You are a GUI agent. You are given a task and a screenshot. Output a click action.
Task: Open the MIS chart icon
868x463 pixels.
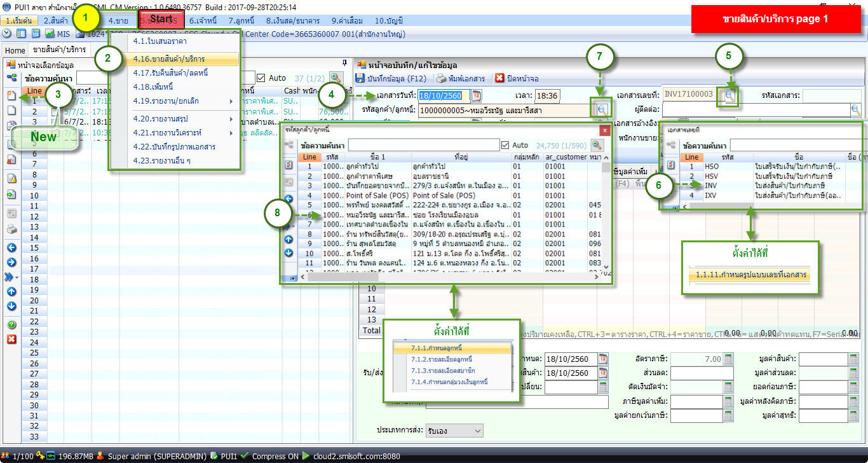(50, 34)
